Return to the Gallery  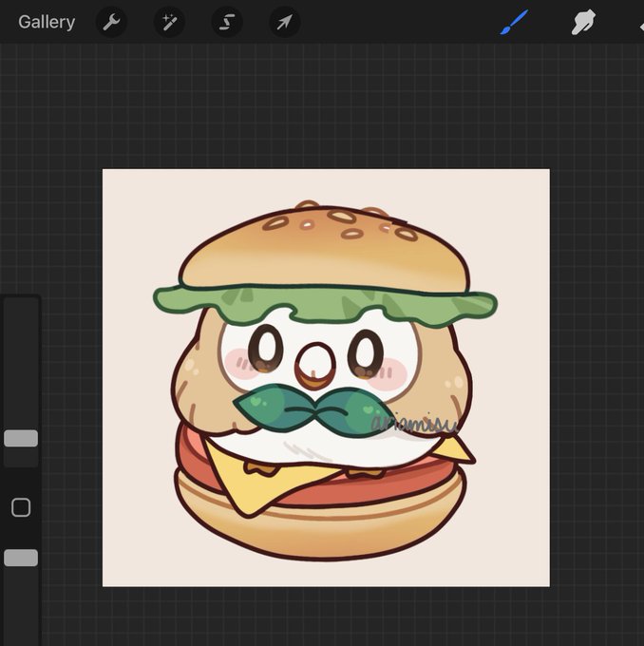[x=47, y=22]
